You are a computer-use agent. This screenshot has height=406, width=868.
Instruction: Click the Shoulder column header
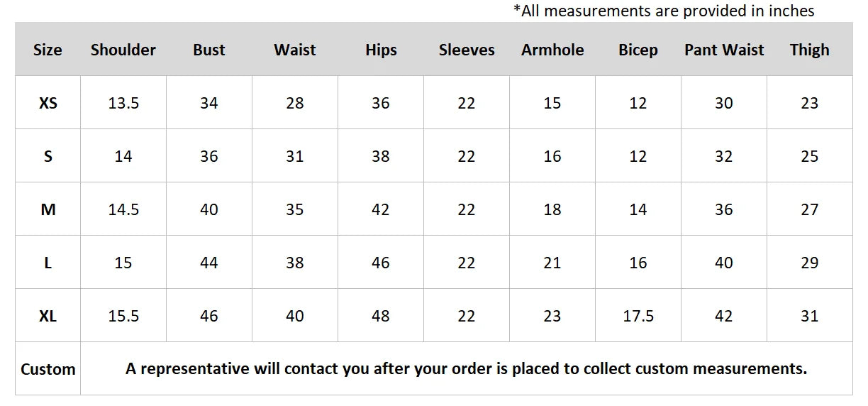123,50
